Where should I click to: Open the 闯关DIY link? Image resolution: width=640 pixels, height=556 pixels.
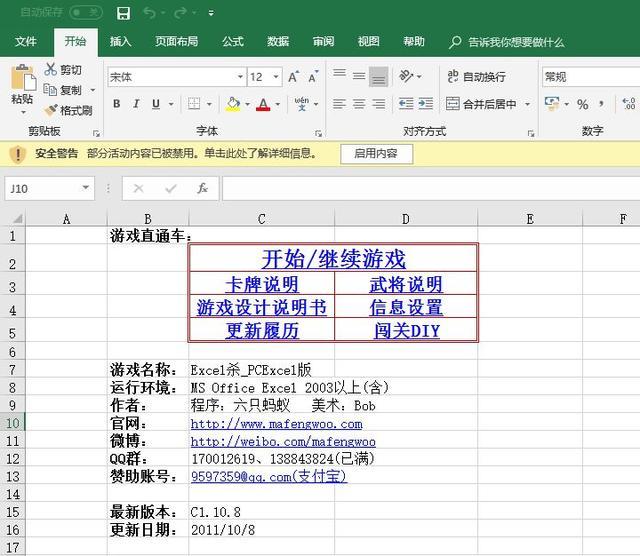tap(407, 330)
